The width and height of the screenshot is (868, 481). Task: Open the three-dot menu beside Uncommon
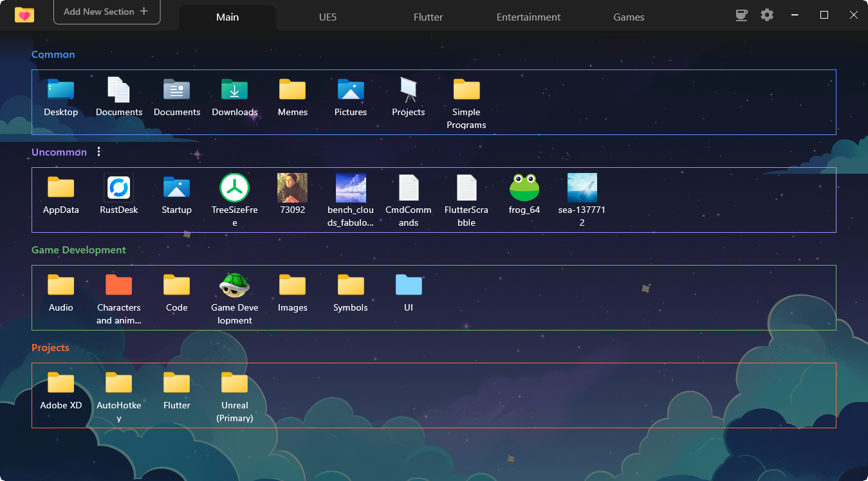98,152
